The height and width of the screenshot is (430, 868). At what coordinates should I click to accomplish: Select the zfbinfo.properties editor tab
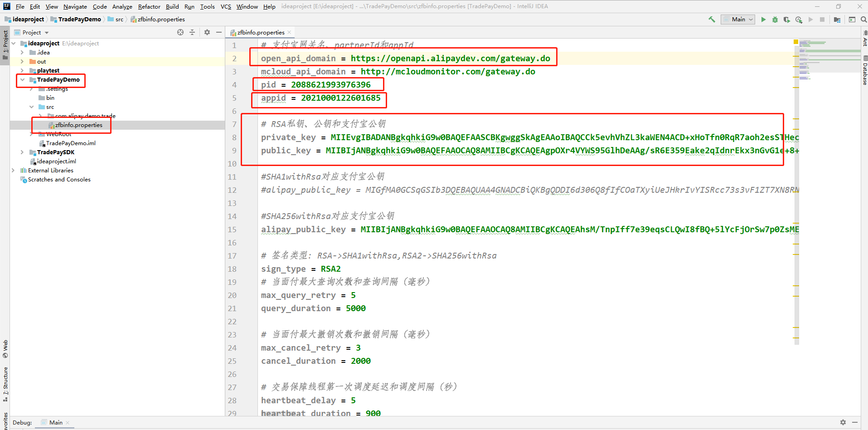pos(261,32)
